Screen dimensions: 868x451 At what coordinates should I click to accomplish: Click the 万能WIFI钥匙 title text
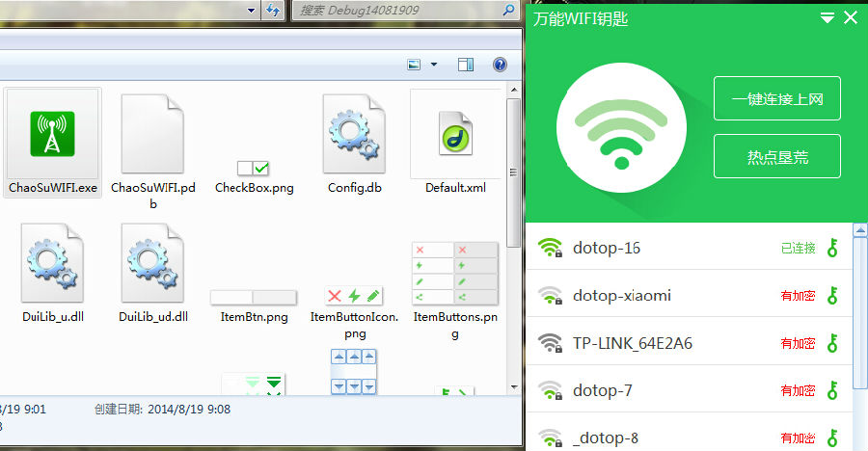click(581, 19)
